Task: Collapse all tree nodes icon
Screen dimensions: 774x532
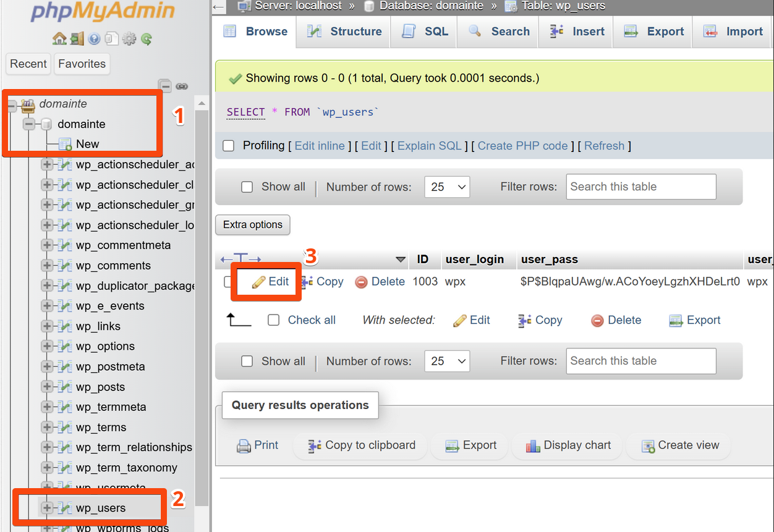Action: pyautogui.click(x=164, y=86)
